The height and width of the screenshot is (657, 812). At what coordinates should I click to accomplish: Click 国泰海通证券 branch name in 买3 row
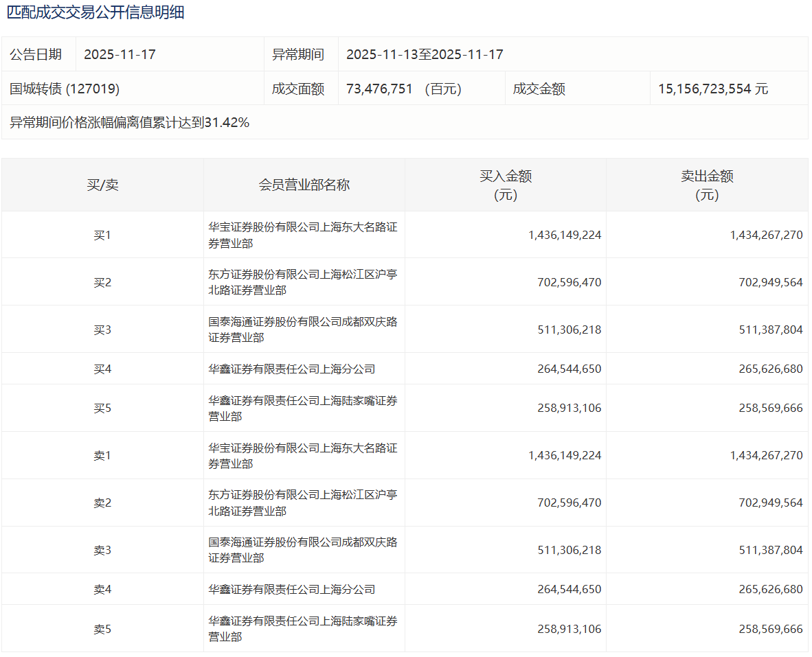[303, 330]
